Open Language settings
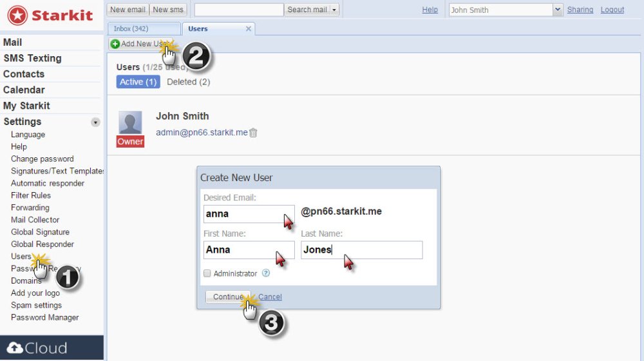This screenshot has height=361, width=644. [28, 135]
